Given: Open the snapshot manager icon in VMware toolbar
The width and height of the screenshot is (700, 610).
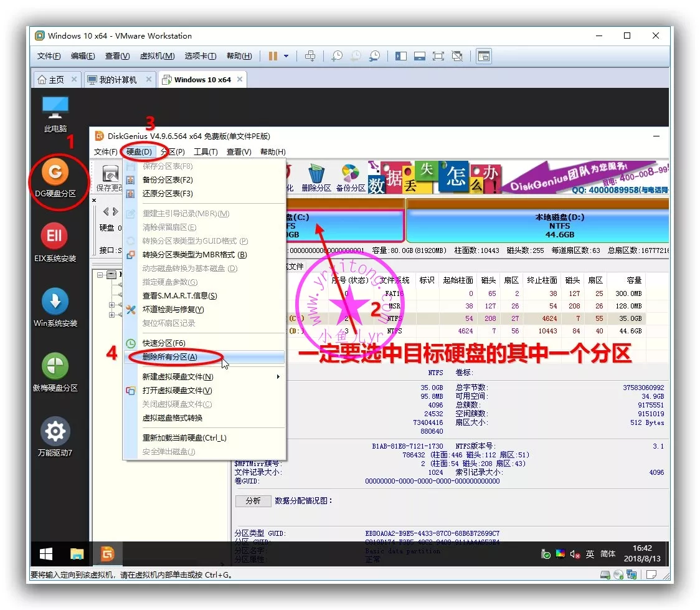Looking at the screenshot, I should pos(374,56).
